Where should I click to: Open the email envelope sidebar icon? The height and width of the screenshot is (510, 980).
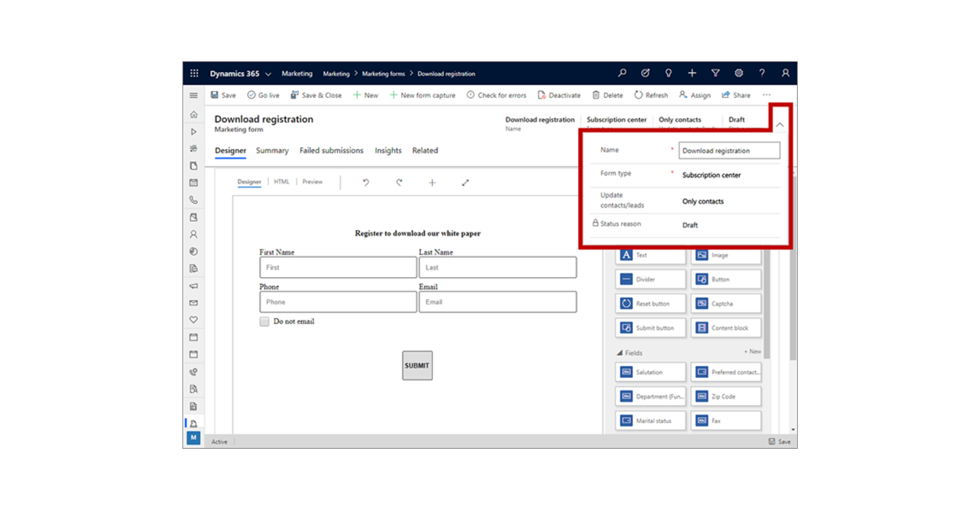click(193, 303)
